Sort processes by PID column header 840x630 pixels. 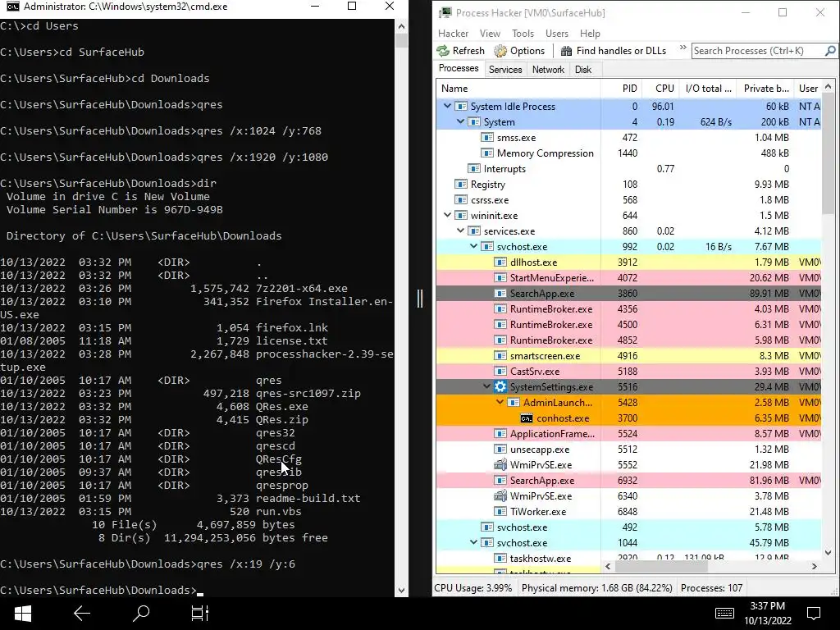click(621, 89)
